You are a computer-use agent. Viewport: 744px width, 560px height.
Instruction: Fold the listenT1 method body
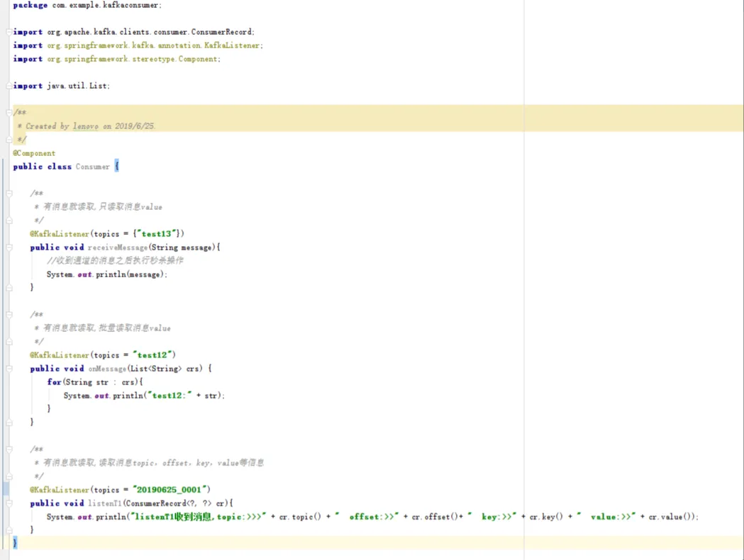point(9,503)
